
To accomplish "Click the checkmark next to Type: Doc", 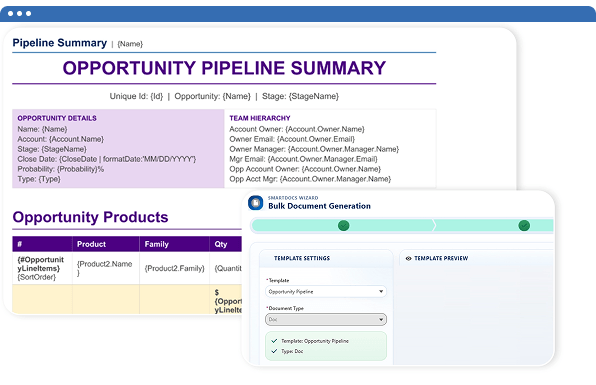I will tap(274, 351).
